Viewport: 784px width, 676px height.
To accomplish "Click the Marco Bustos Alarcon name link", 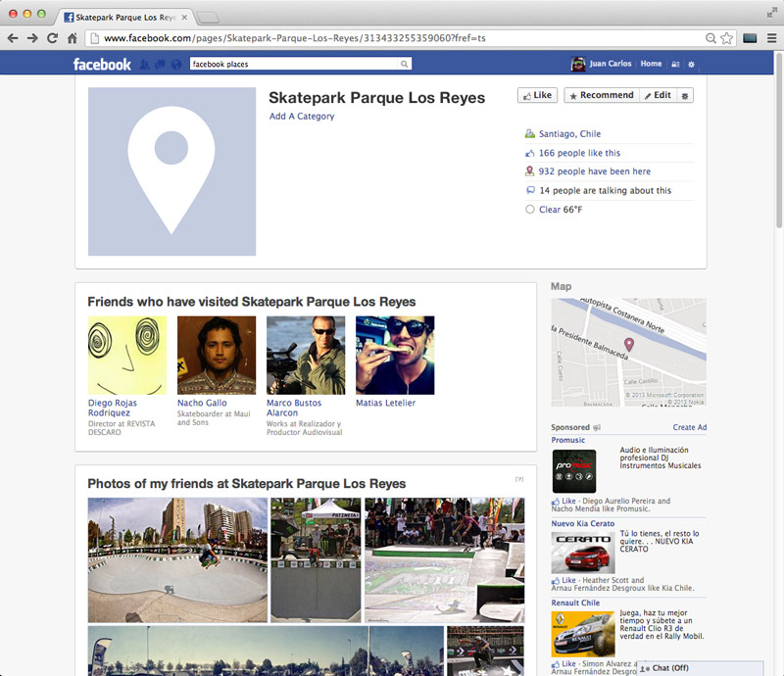I will point(294,408).
